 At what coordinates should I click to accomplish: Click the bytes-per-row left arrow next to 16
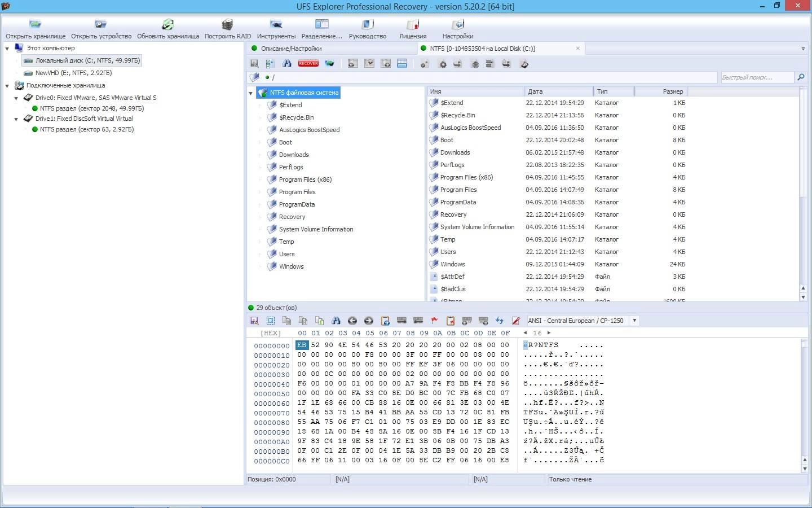click(526, 333)
